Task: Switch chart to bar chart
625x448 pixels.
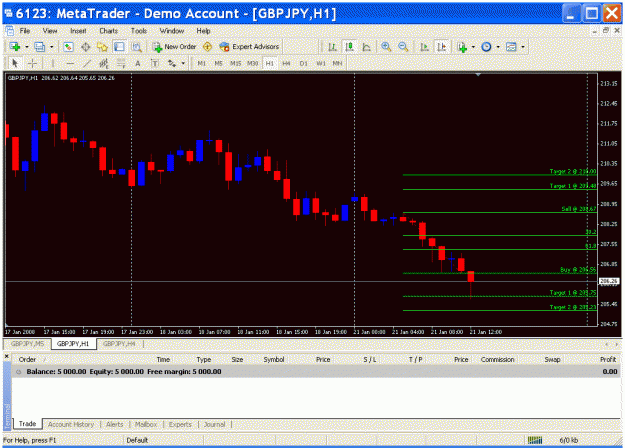Action: point(332,47)
